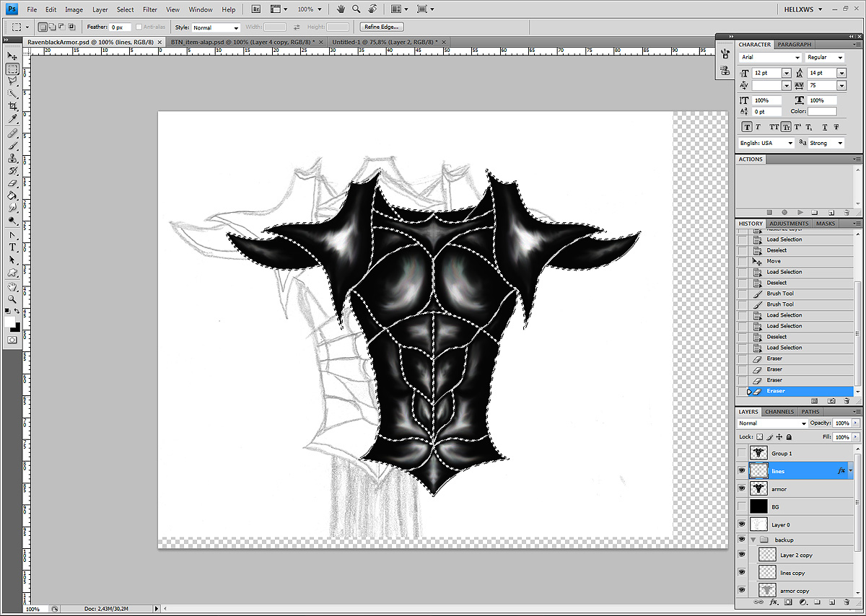The width and height of the screenshot is (866, 616).
Task: Click the foreground color swatch in toolbox
Action: click(9, 321)
